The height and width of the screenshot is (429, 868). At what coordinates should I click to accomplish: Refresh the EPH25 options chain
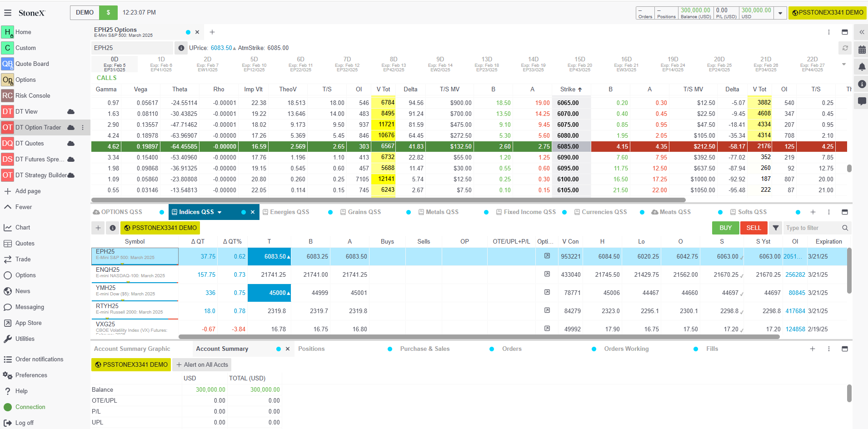coord(845,48)
